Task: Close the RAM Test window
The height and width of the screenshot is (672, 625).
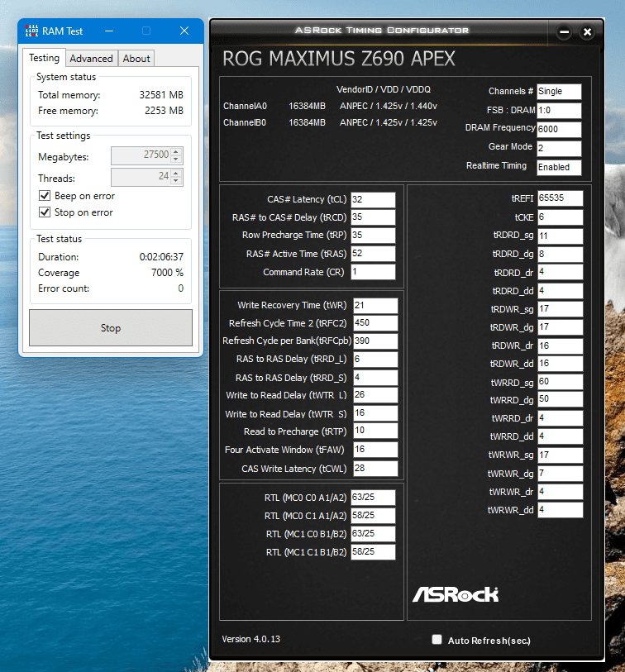Action: 184,31
